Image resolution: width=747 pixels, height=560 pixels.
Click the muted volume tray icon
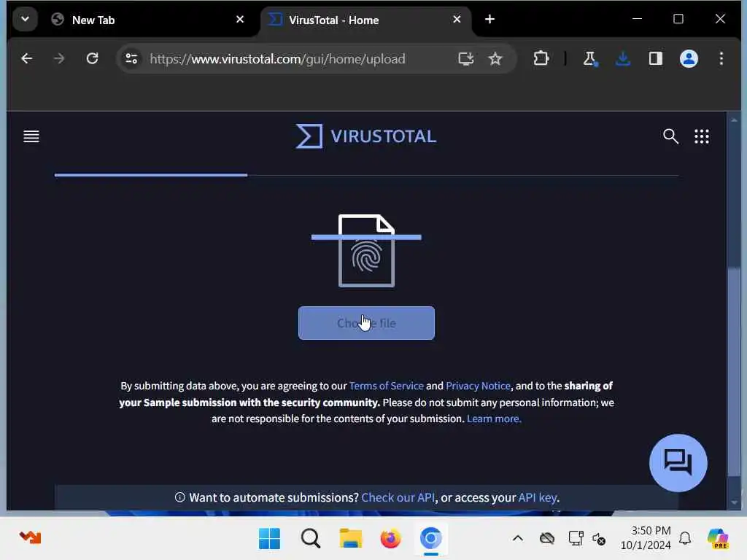(600, 539)
